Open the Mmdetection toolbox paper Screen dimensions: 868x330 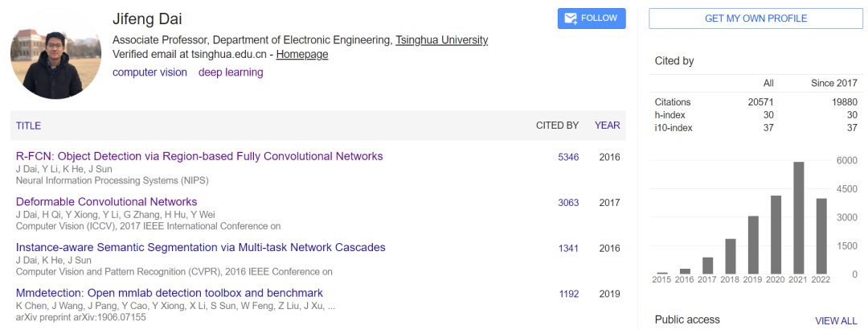pyautogui.click(x=169, y=293)
